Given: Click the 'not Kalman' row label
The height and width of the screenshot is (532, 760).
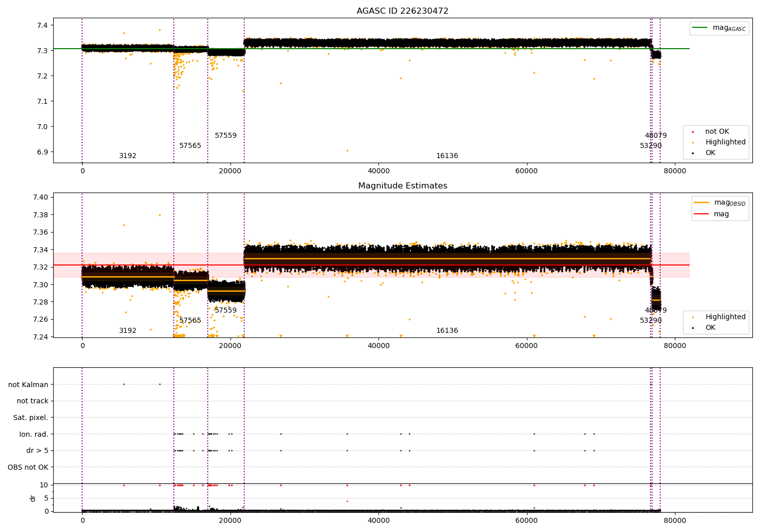Looking at the screenshot, I should pos(28,385).
